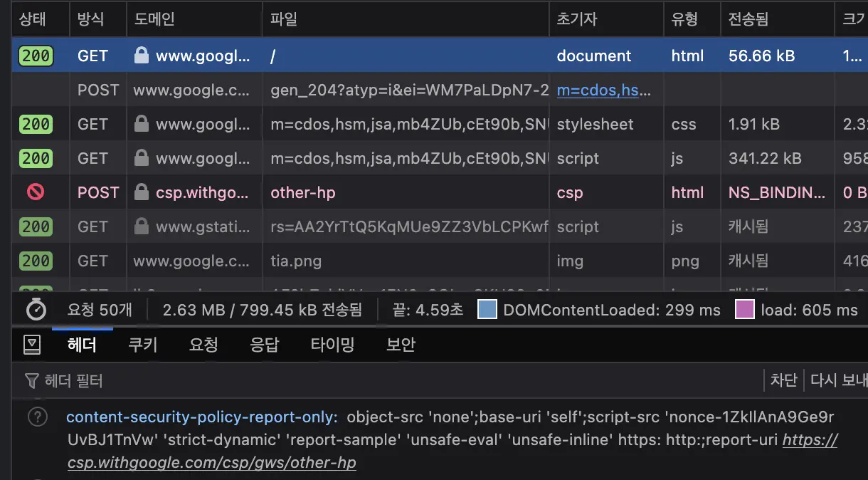Open the 응답 tab
Viewport: 868px width, 480px height.
265,345
